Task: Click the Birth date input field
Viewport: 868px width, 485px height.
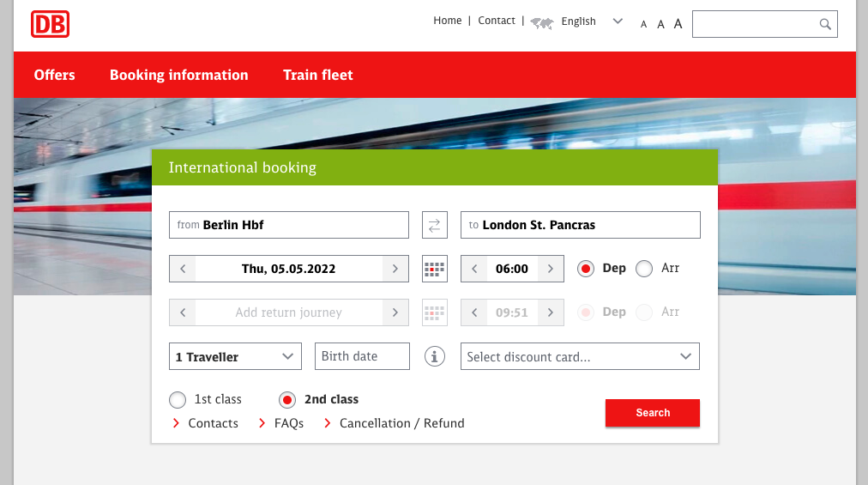Action: (362, 356)
